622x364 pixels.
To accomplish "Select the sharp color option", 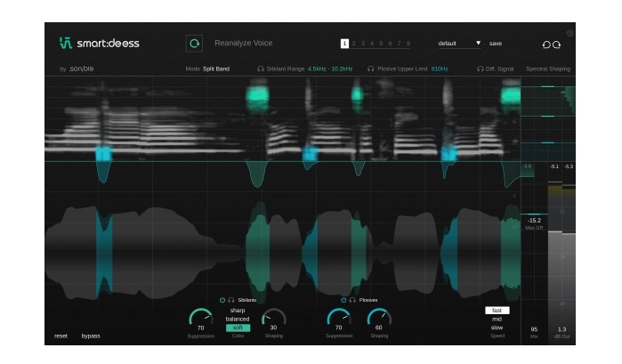I will point(238,311).
